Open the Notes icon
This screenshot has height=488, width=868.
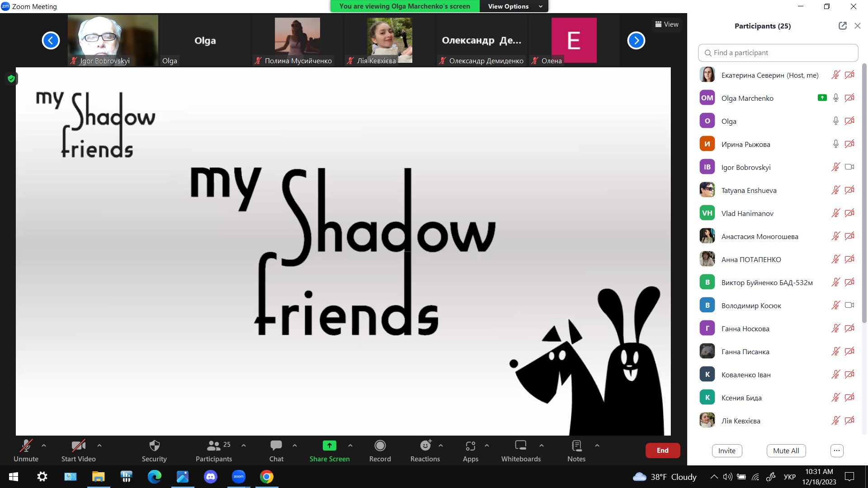(x=576, y=446)
